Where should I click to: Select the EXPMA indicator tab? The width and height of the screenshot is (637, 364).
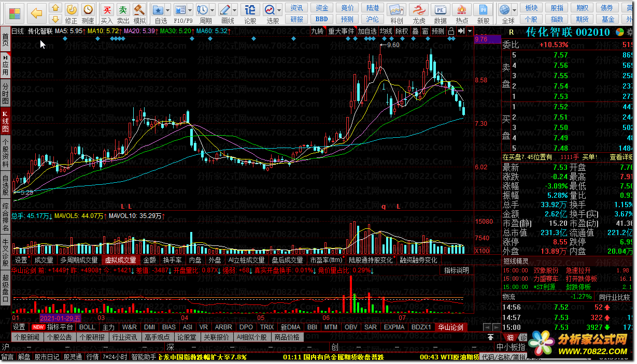pyautogui.click(x=394, y=327)
